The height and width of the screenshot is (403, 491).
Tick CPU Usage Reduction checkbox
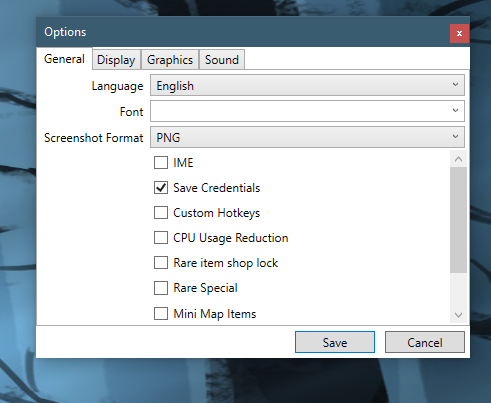pyautogui.click(x=161, y=238)
